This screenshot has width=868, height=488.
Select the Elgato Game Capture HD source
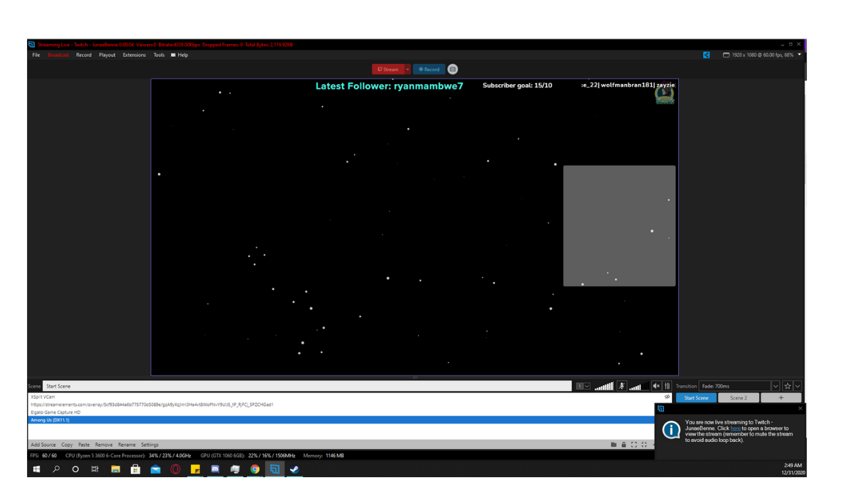pyautogui.click(x=342, y=412)
